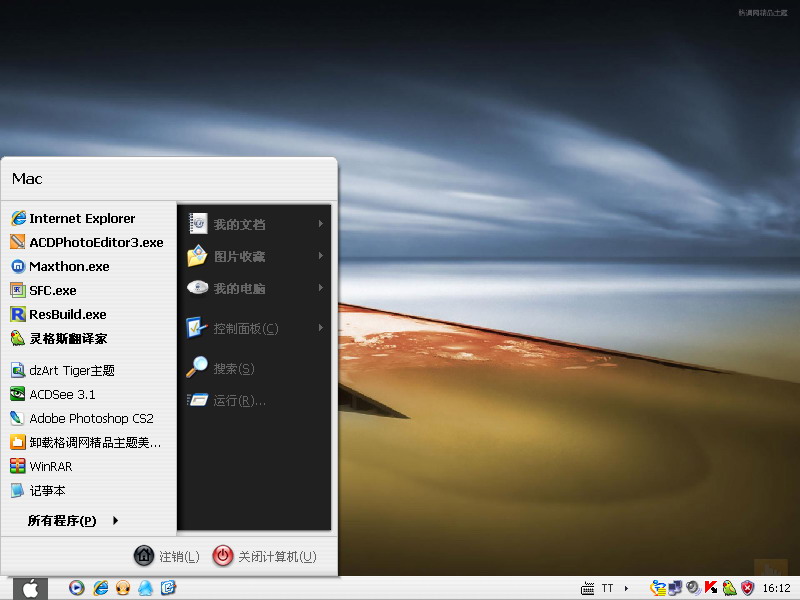Screen dimensions: 800x600
Task: Open 我的文档 My Documents
Action: (x=255, y=224)
